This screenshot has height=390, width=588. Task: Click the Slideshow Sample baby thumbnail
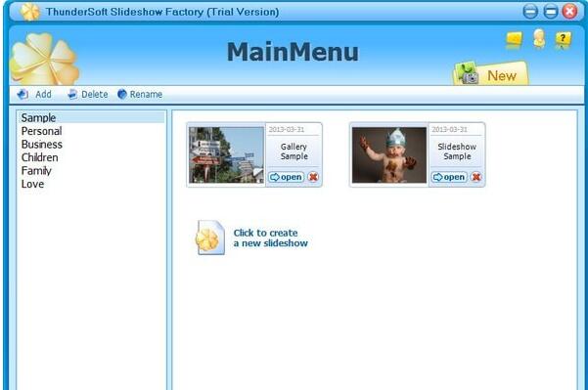point(389,155)
